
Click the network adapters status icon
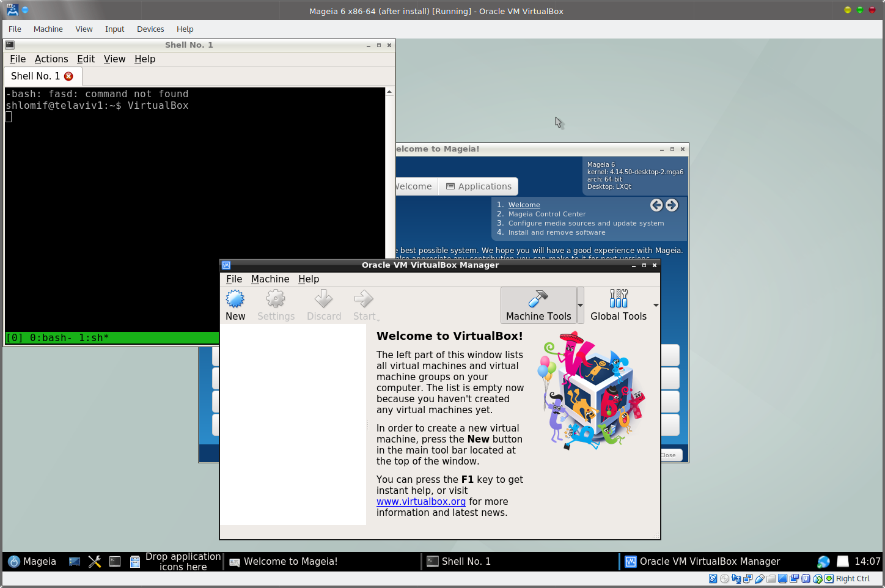click(x=748, y=578)
